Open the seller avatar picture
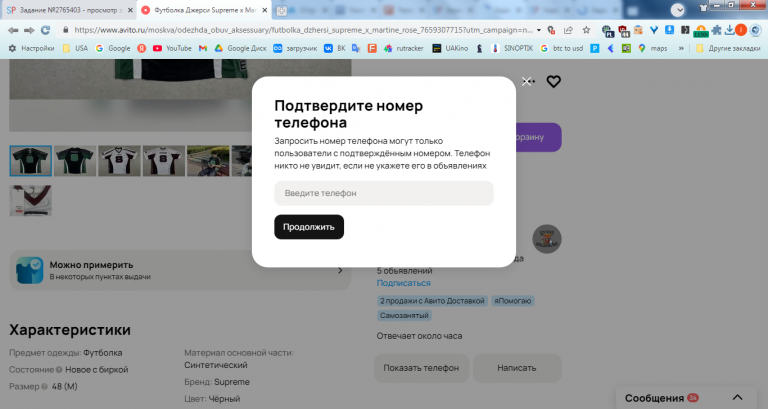Screen dimensions: 768x409 [x=547, y=239]
